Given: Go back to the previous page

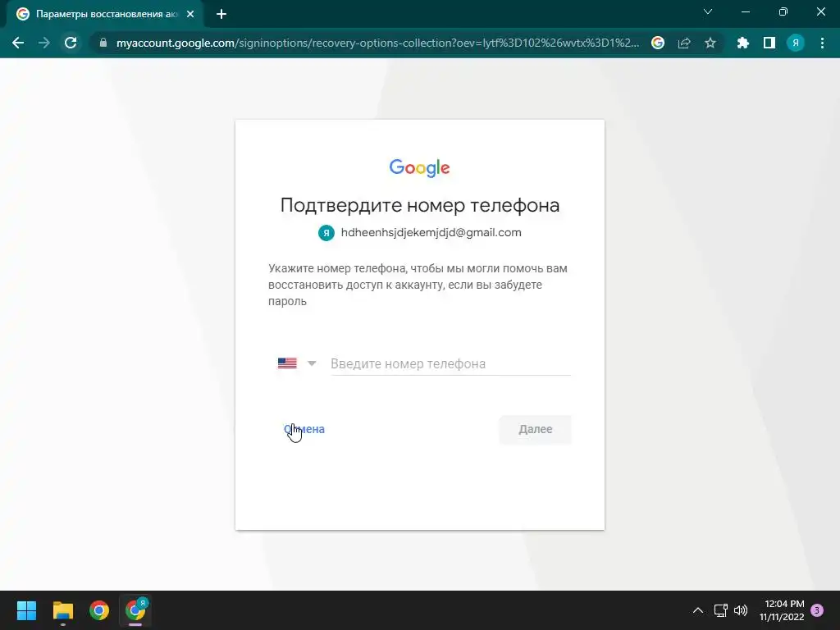Looking at the screenshot, I should coord(18,43).
